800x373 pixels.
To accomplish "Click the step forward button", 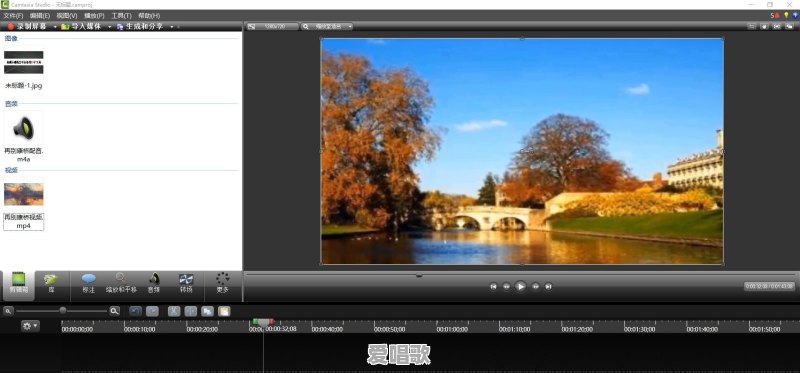I will 536,287.
